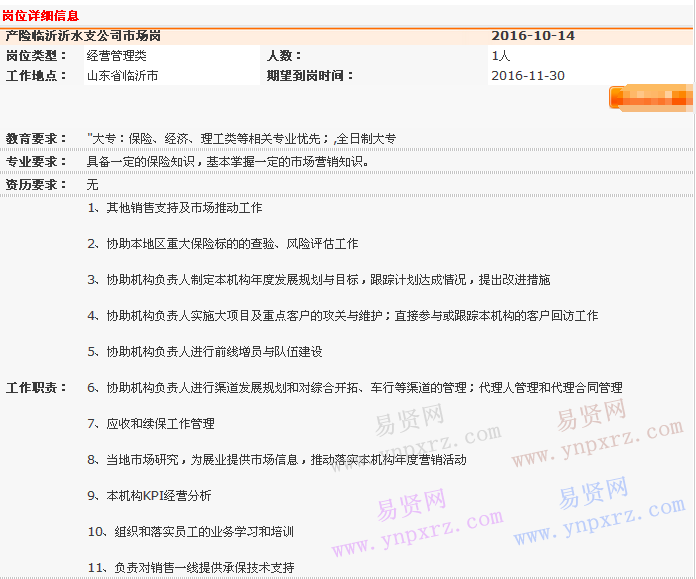Click job title 产险临沂沂水支公司市场岗
The width and height of the screenshot is (696, 579).
pyautogui.click(x=83, y=36)
